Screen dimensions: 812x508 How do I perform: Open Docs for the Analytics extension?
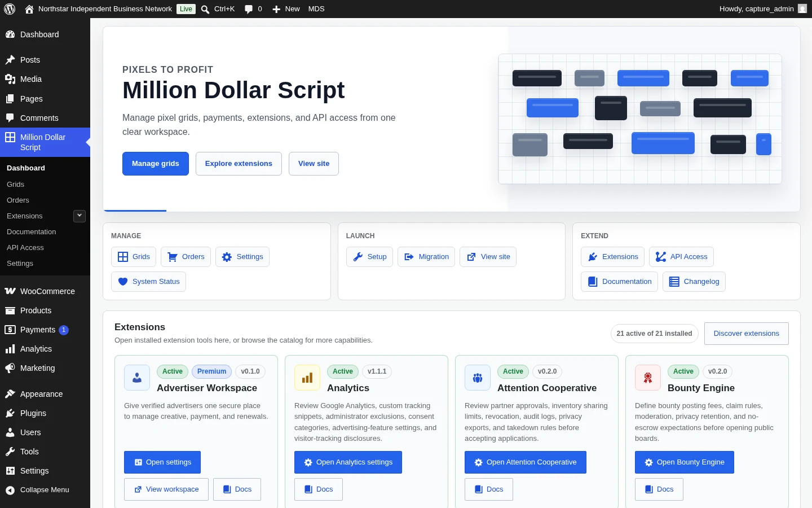point(319,489)
